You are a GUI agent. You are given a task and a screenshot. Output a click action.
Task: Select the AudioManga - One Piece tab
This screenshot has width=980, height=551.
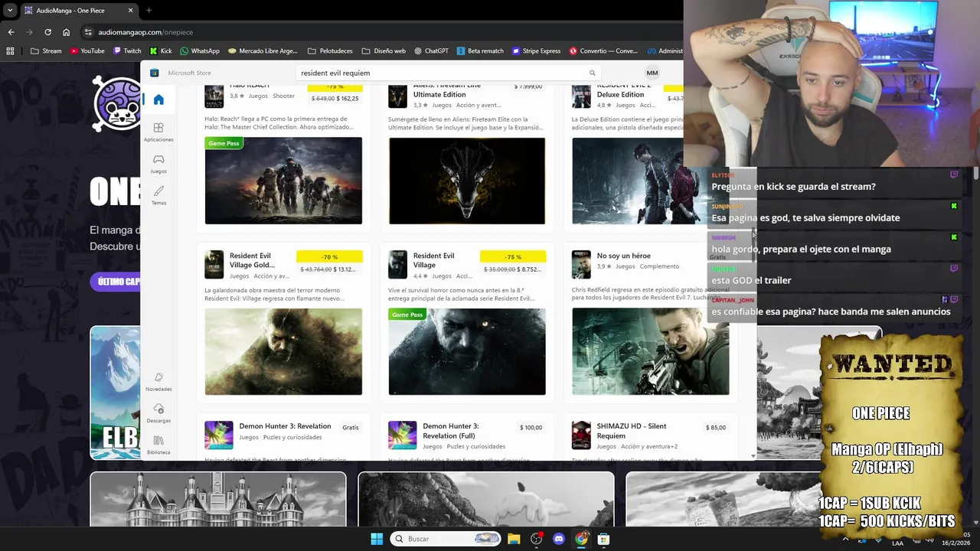[78, 11]
